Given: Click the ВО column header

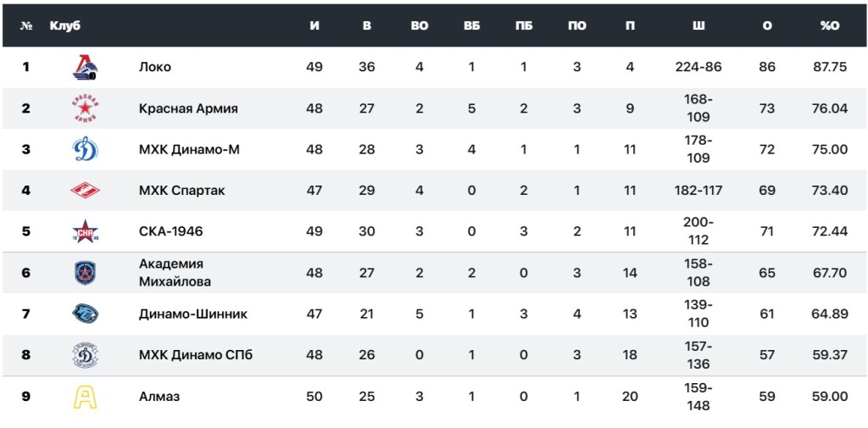Looking at the screenshot, I should [420, 25].
